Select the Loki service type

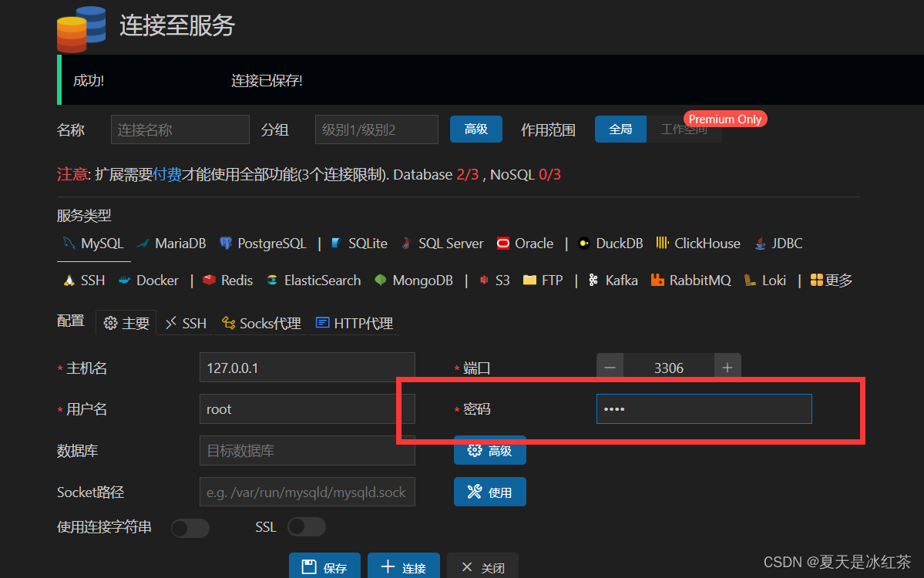765,281
